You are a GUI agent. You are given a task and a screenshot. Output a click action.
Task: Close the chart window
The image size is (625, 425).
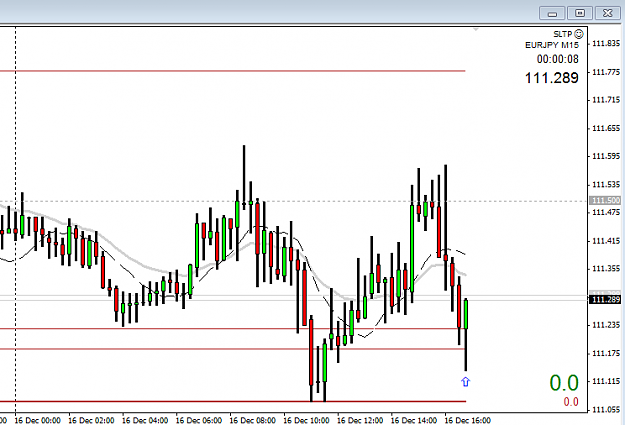tap(607, 13)
